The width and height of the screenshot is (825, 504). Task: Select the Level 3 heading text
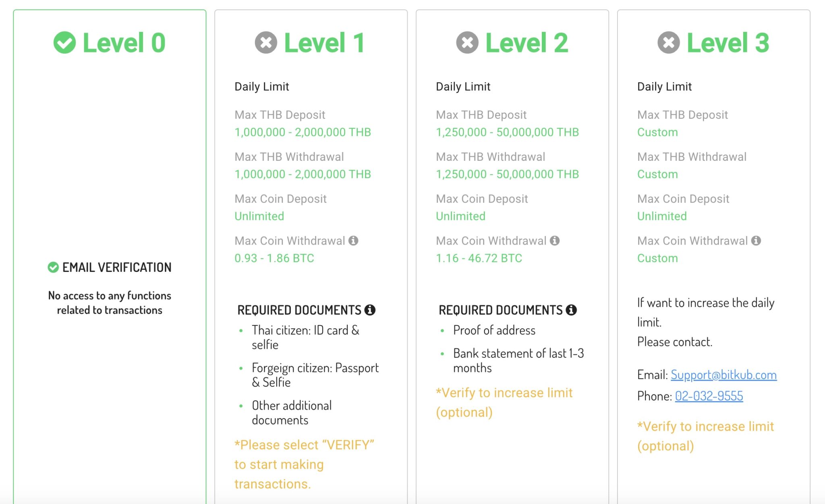point(728,43)
